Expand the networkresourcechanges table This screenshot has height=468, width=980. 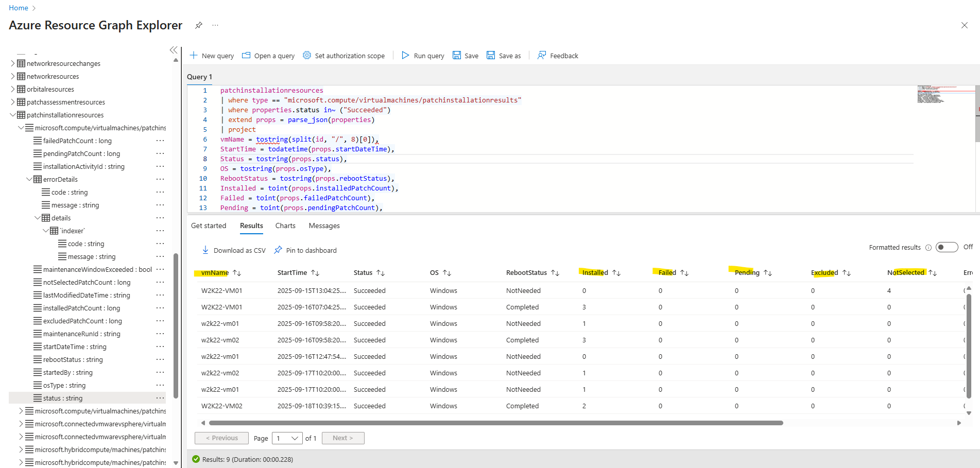[13, 63]
